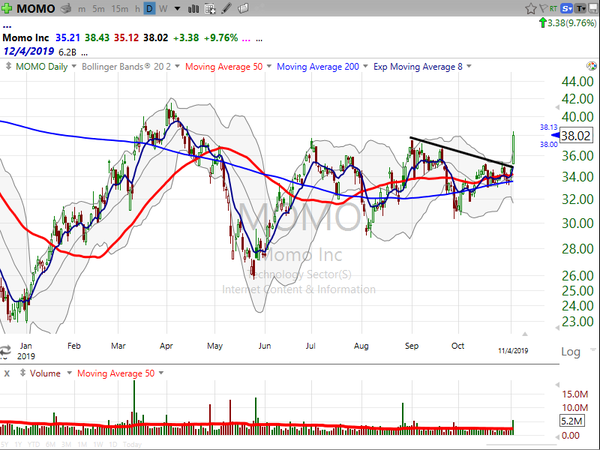Click the printer icon beside the MOMO symbol
The width and height of the screenshot is (600, 450).
[66, 8]
